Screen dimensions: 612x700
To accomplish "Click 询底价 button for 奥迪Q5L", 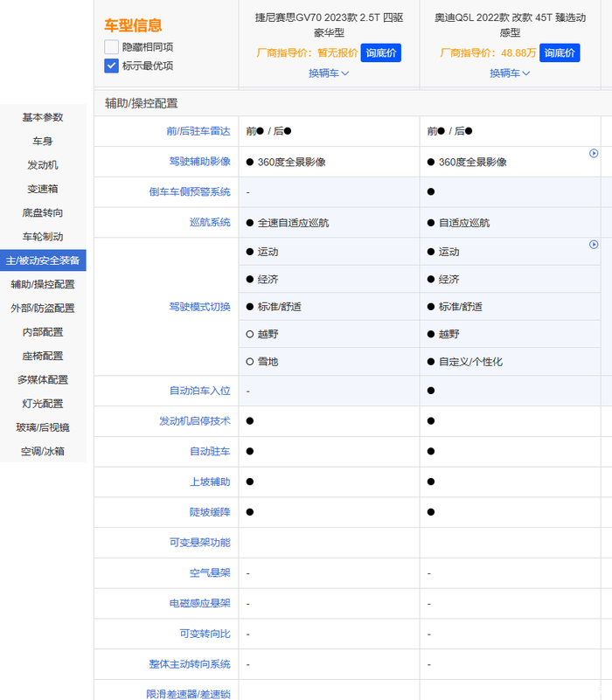I will [x=560, y=53].
